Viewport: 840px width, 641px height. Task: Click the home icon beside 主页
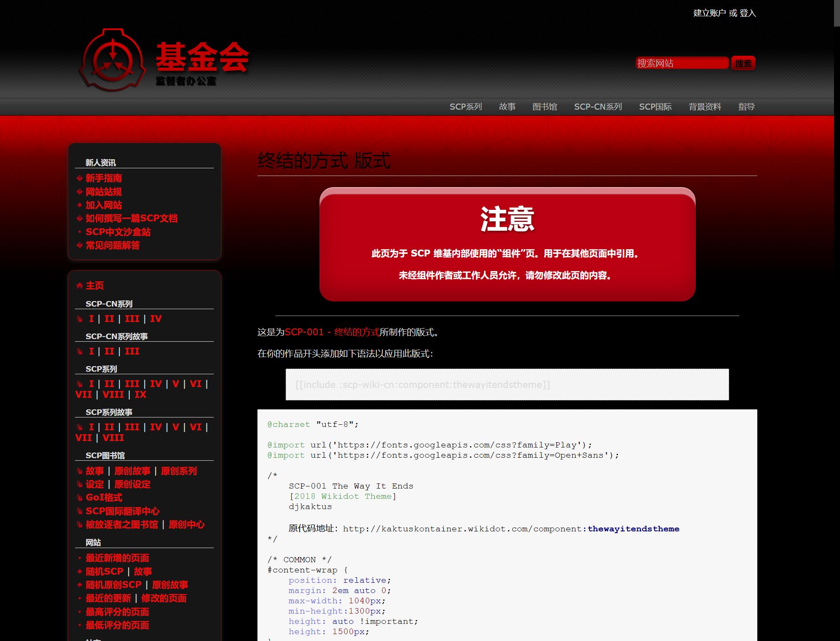pyautogui.click(x=80, y=286)
